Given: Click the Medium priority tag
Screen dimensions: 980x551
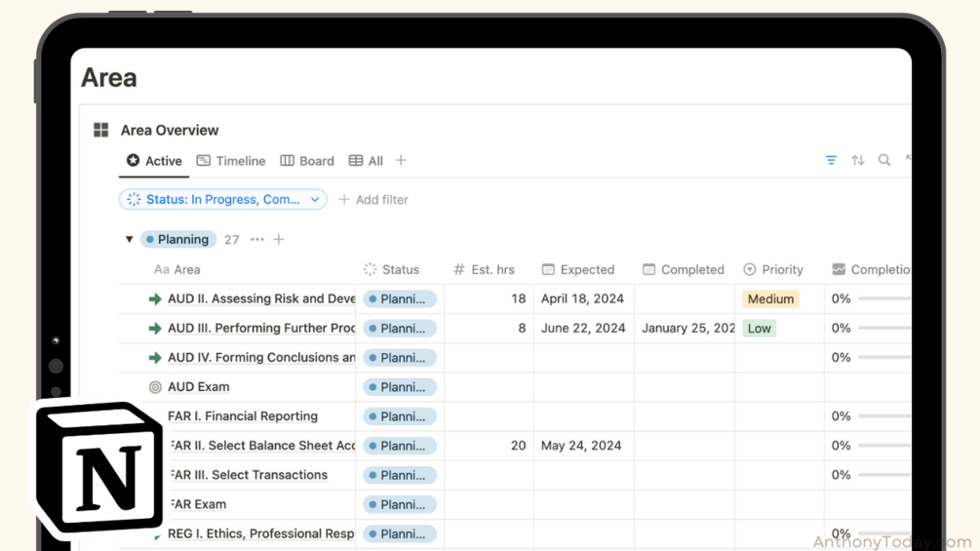Looking at the screenshot, I should coord(770,299).
